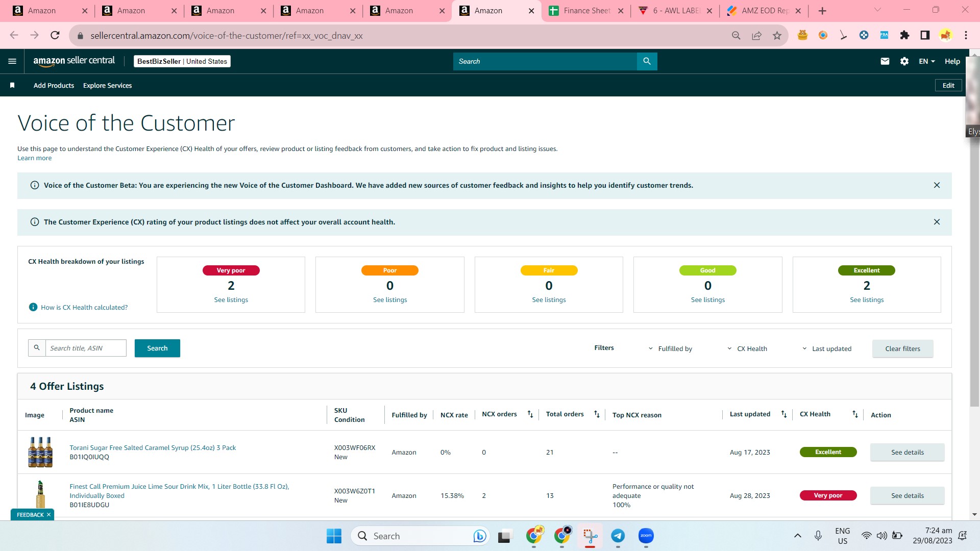
Task: Show hidden system tray icons chevron
Action: pos(797,536)
